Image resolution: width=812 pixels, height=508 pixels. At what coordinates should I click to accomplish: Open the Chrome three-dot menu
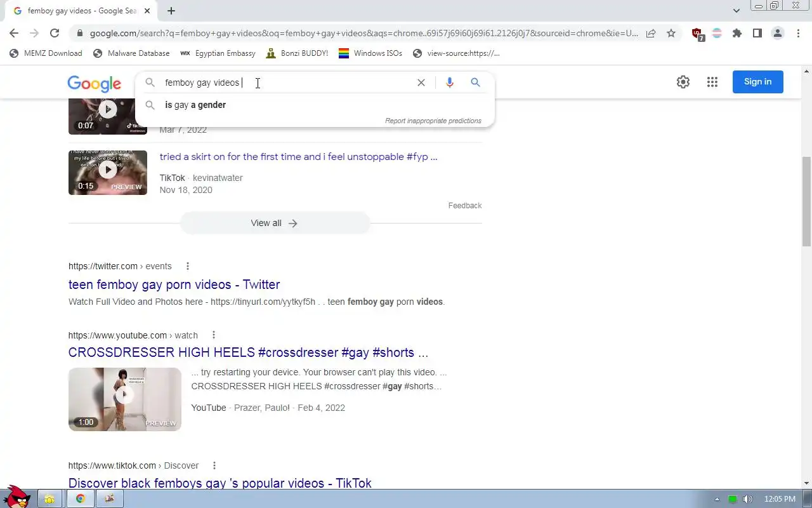click(x=798, y=34)
